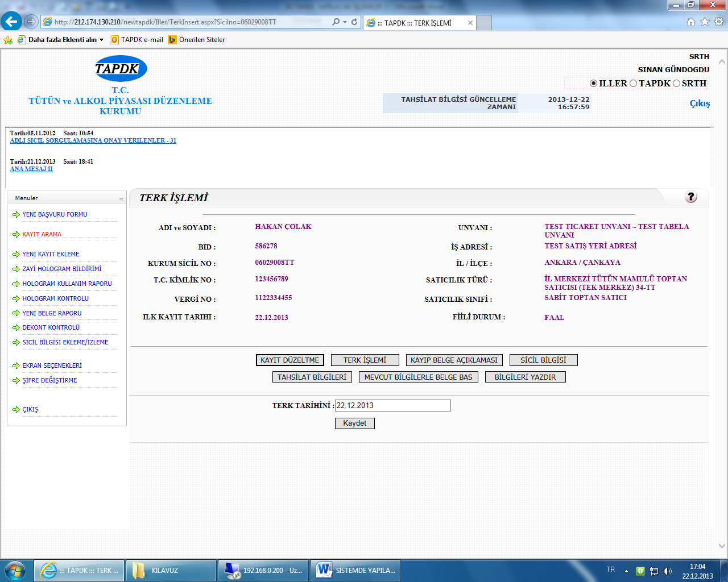Click the help question mark icon
This screenshot has height=582, width=728.
pyautogui.click(x=691, y=197)
